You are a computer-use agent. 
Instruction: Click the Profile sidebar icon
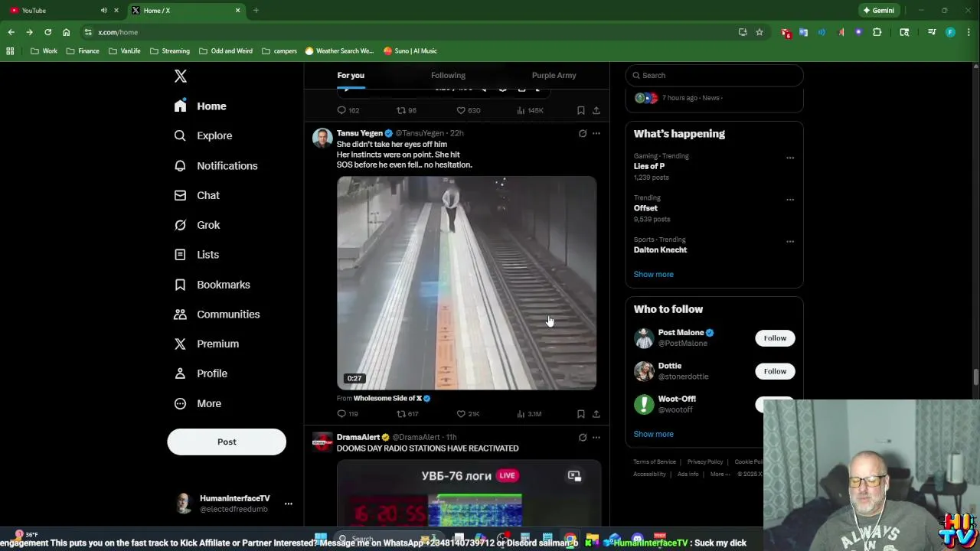180,373
